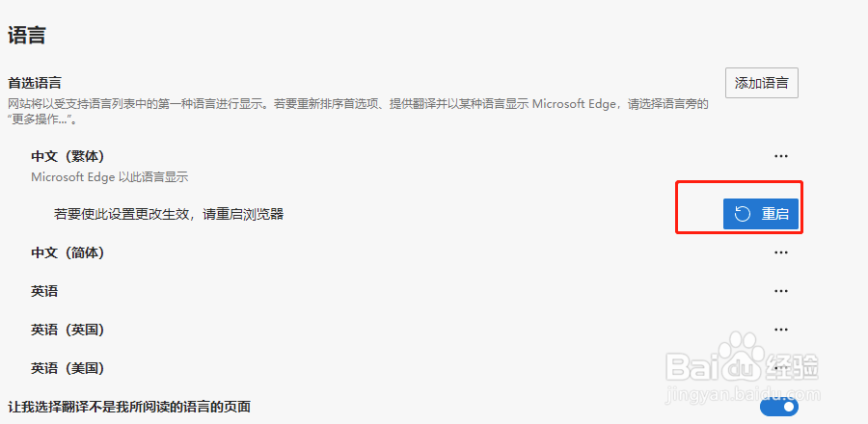Click the 语言 page heading
Image resolution: width=868 pixels, height=424 pixels.
coord(27,37)
